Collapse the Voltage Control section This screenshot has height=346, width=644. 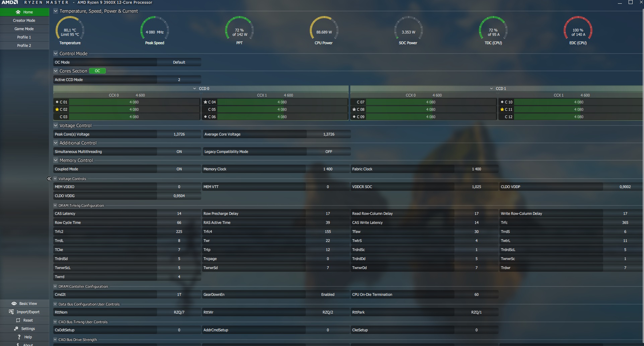56,125
